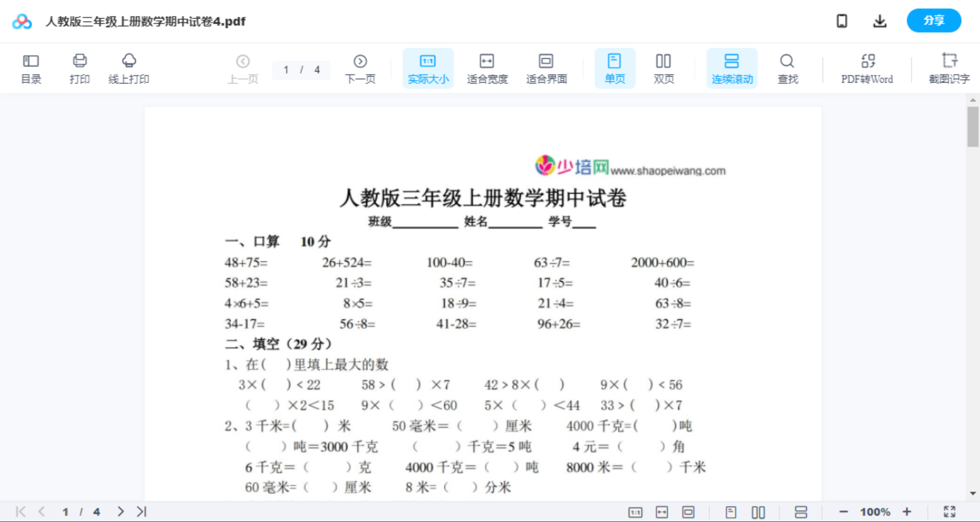980x522 pixels.
Task: Click the zoom-in plus control
Action: point(906,511)
